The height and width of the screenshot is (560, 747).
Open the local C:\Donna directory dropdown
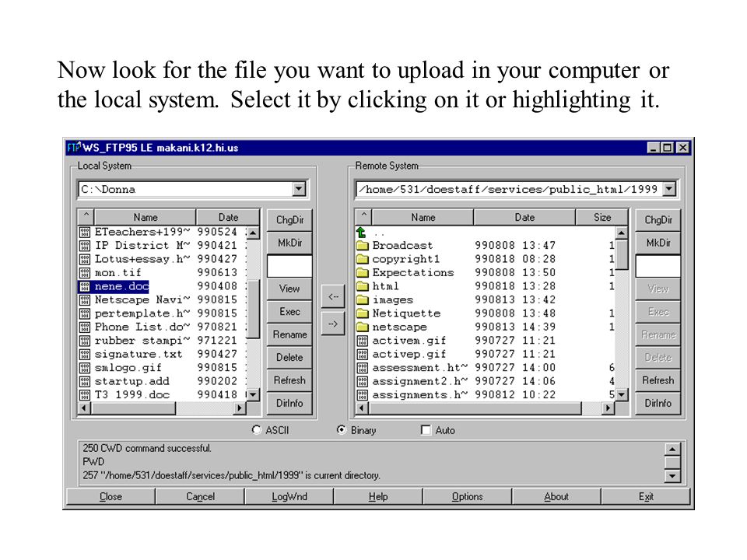pyautogui.click(x=299, y=190)
